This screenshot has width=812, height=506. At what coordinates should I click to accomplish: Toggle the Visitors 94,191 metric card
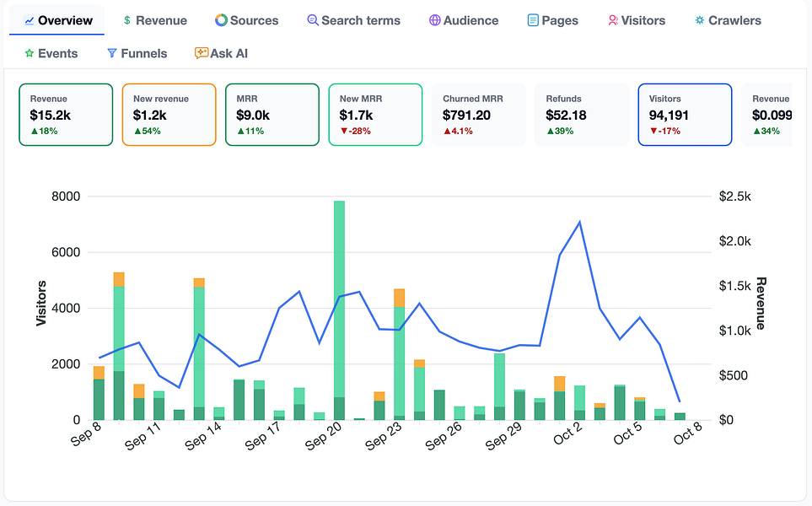pyautogui.click(x=685, y=115)
